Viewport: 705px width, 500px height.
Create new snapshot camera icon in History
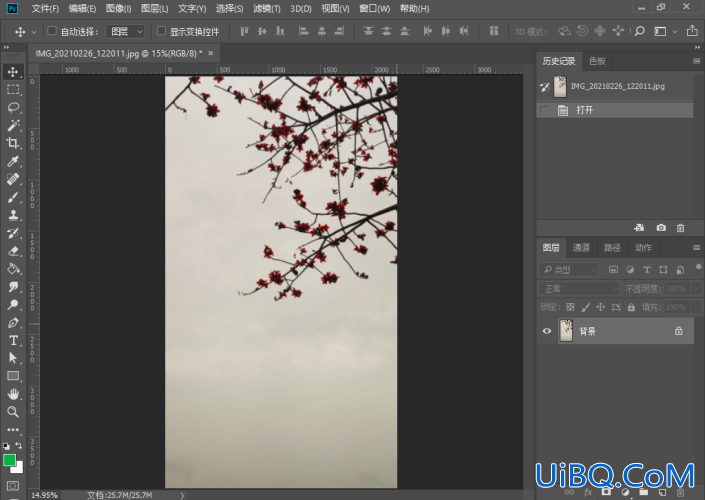point(661,228)
